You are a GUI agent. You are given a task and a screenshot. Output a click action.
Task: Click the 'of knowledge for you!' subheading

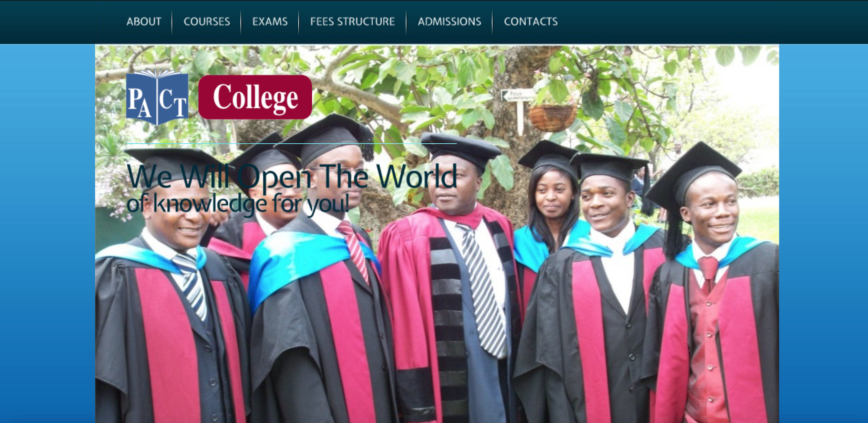pos(238,203)
